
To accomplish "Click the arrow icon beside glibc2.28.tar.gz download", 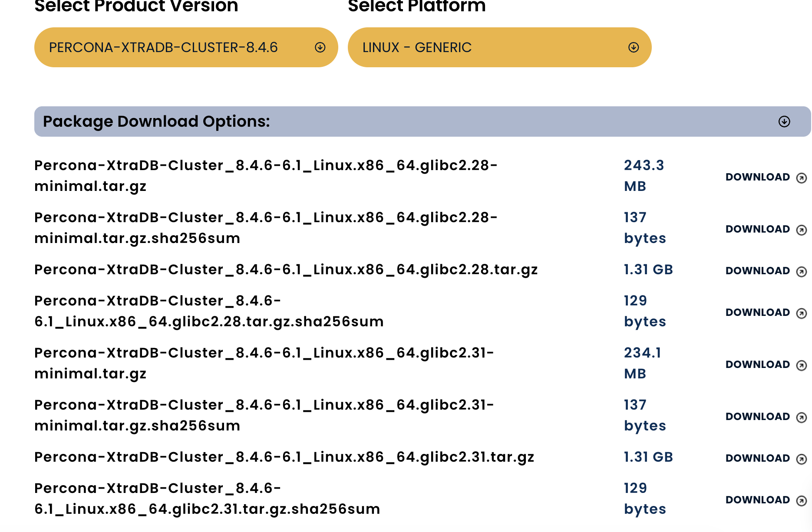I will (x=802, y=272).
